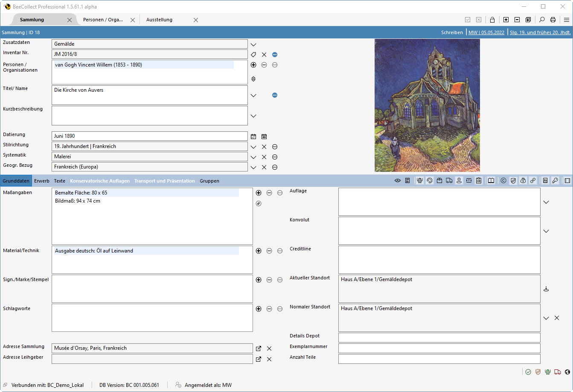Open the Geogr. Bezug dropdown
Image resolution: width=573 pixels, height=392 pixels.
pos(253,167)
